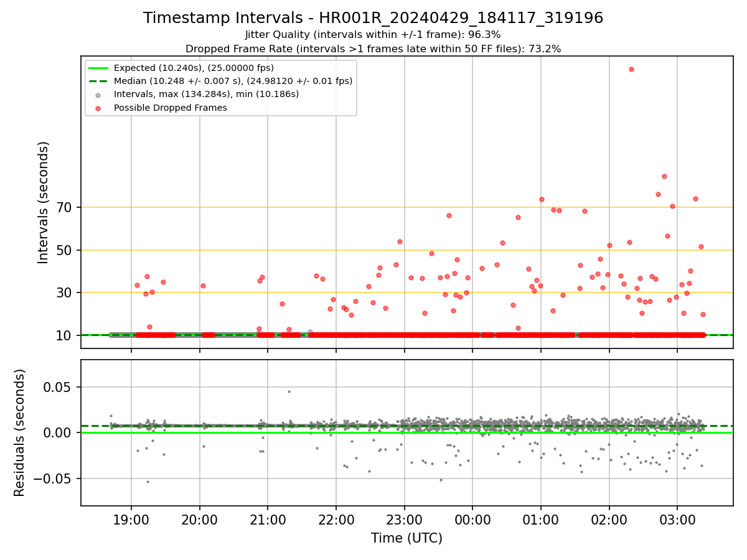Click the "Residuals (seconds)" y-axis label
This screenshot has height=560, width=747.
pyautogui.click(x=19, y=432)
